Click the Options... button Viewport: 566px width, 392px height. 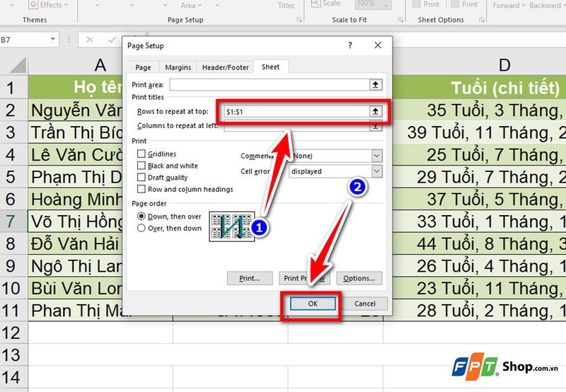pos(359,278)
